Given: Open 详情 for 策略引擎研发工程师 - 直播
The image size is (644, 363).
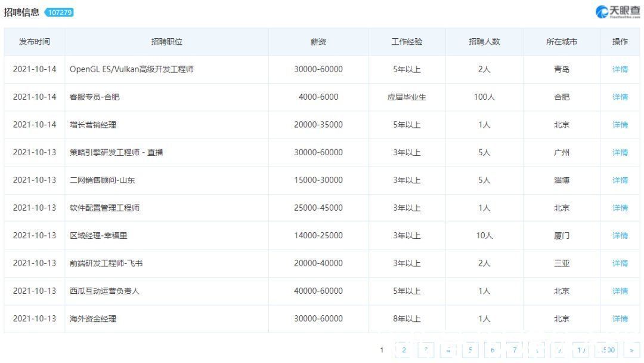Looking at the screenshot, I should 620,152.
